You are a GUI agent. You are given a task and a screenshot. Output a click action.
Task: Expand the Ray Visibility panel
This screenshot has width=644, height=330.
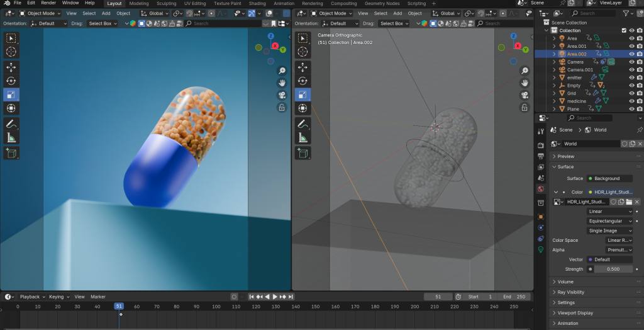pyautogui.click(x=570, y=292)
